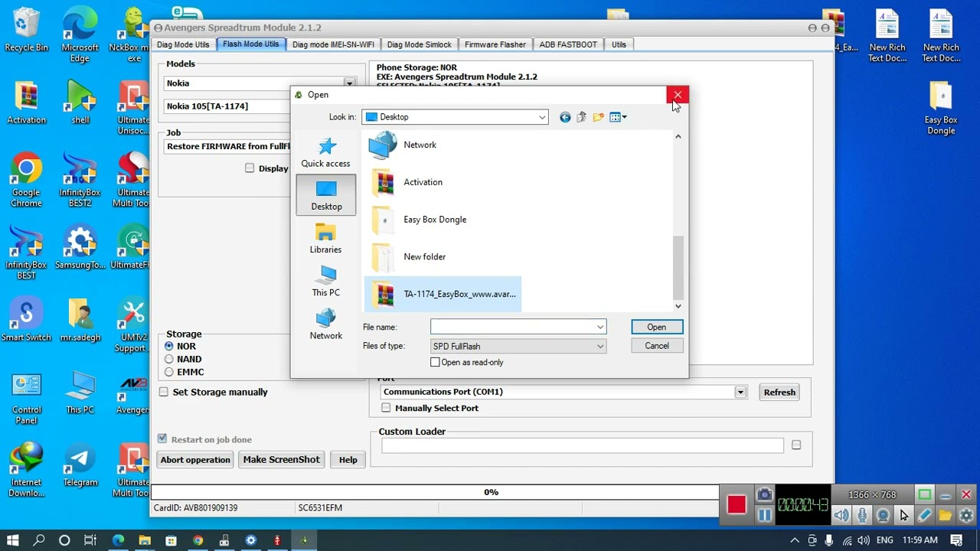Toggle the Custom Loader checkbox
The image size is (980, 551).
(796, 445)
